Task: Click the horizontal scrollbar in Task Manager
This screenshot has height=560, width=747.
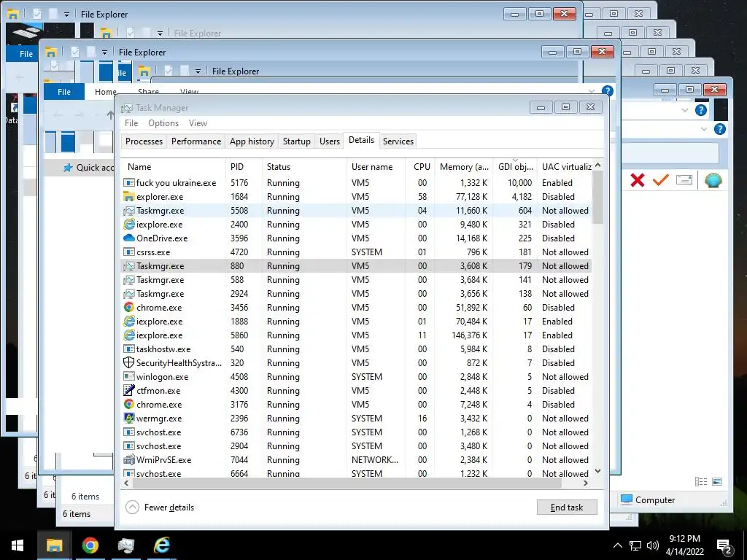Action: coord(347,483)
